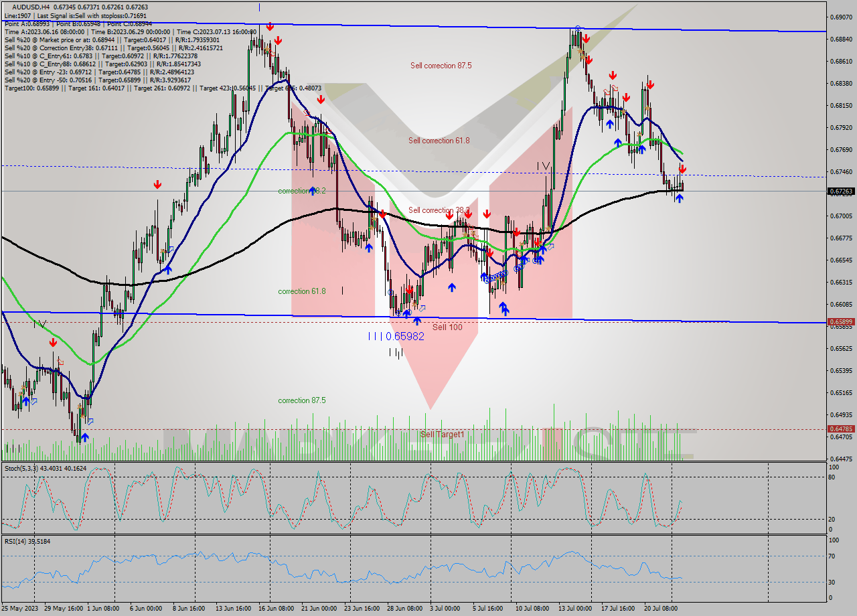This screenshot has width=857, height=616.
Task: Click the '1 Jun 08:00' date label
Action: click(104, 609)
